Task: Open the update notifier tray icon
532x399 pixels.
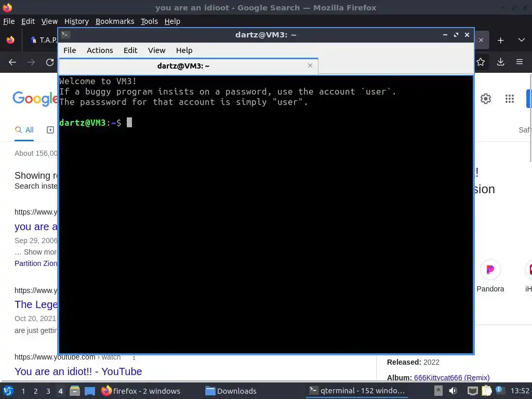Action: [499, 390]
